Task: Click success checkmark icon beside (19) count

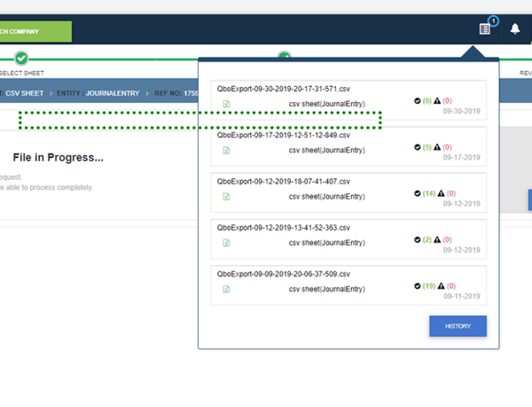Action: click(418, 286)
